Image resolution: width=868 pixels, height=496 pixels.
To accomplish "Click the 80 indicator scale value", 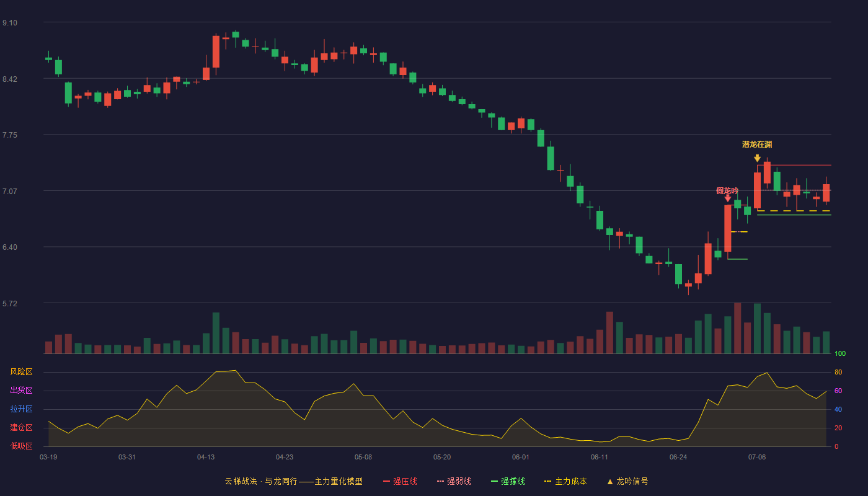I will click(838, 372).
